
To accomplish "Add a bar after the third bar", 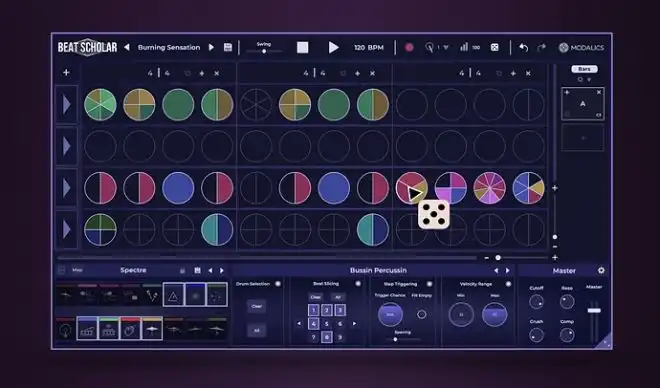I will pyautogui.click(x=513, y=73).
